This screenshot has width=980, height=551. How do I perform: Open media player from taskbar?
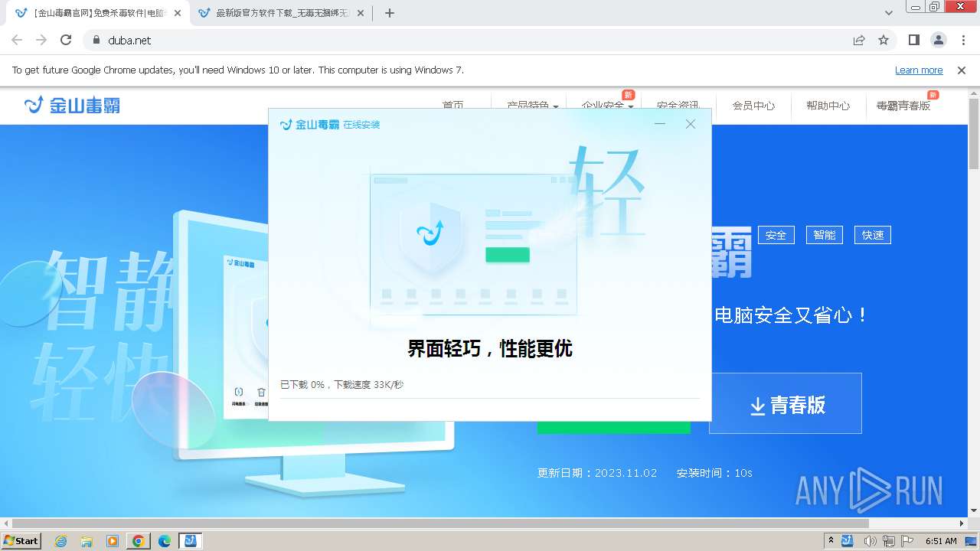tap(113, 541)
